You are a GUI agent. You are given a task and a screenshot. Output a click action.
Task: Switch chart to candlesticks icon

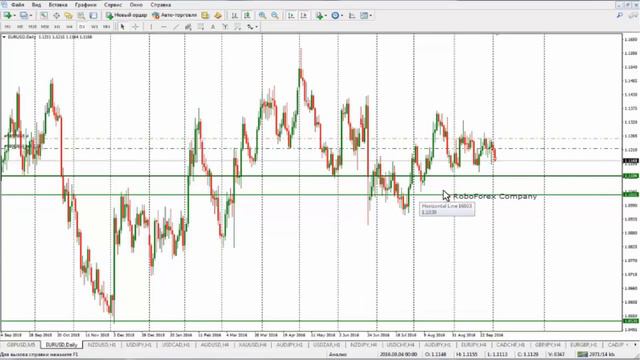coord(247,16)
